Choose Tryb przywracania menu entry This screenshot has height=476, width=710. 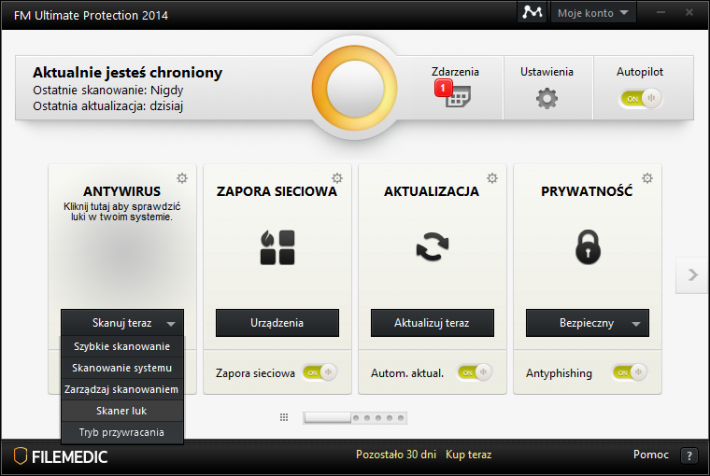[x=122, y=432]
